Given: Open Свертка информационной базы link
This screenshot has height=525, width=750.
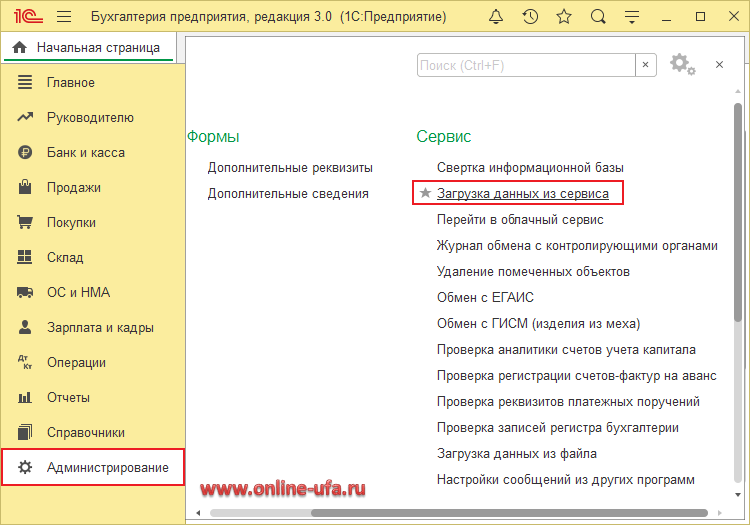Looking at the screenshot, I should pyautogui.click(x=530, y=167).
